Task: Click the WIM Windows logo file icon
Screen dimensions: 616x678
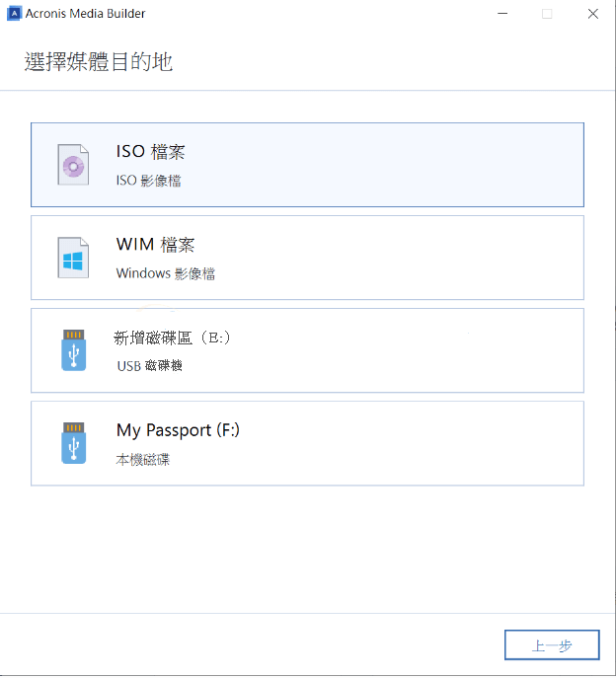Action: pos(74,259)
